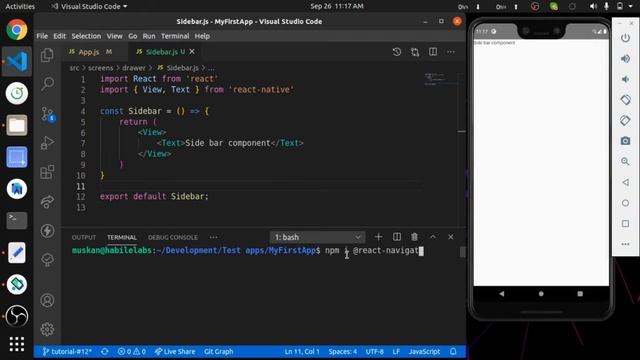Click Live Share in status bar
Image resolution: width=640 pixels, height=360 pixels.
(x=175, y=351)
